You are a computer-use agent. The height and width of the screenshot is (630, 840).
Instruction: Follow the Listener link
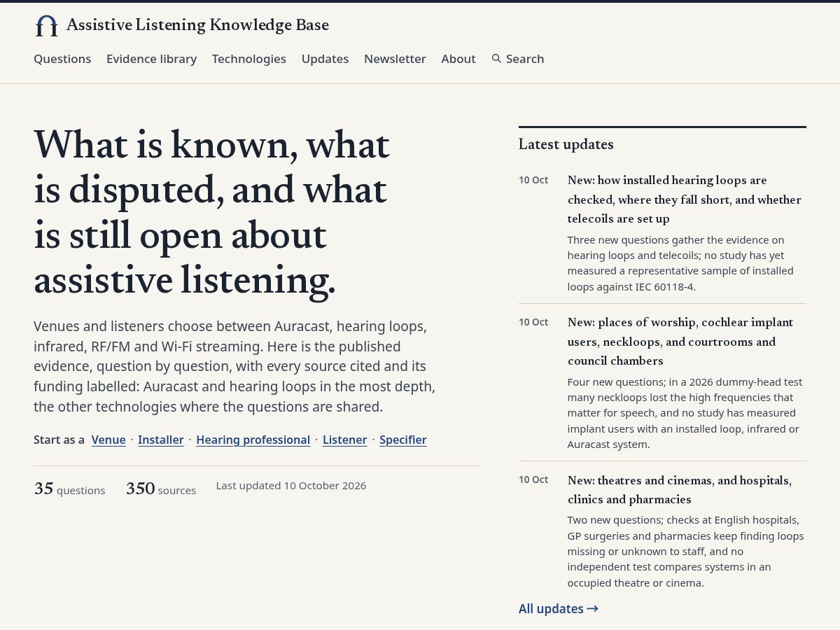coord(345,440)
